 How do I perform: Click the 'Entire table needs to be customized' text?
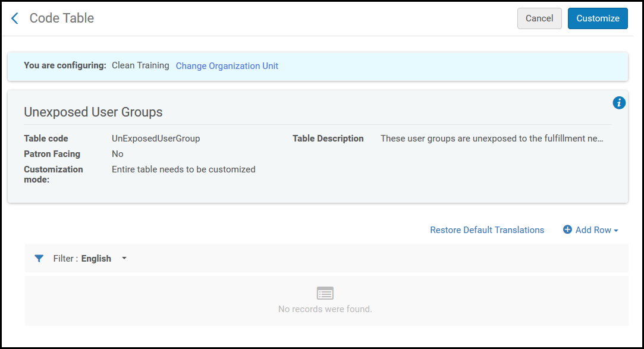184,169
